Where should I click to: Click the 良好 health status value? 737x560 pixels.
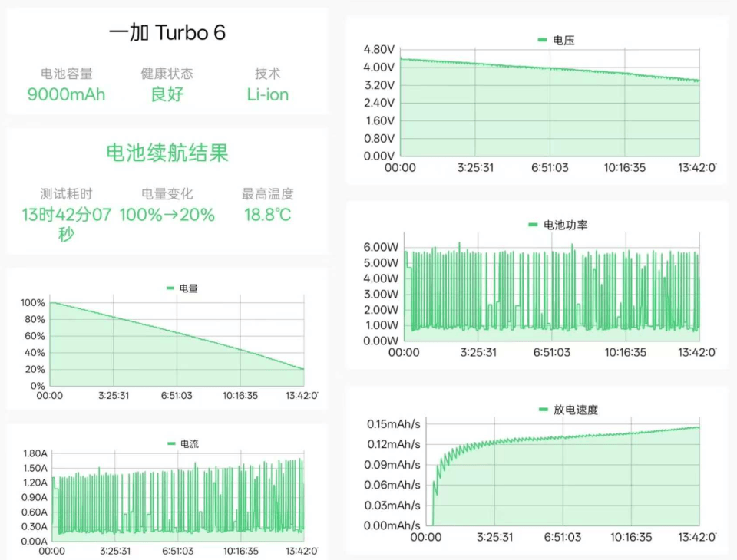click(x=167, y=95)
